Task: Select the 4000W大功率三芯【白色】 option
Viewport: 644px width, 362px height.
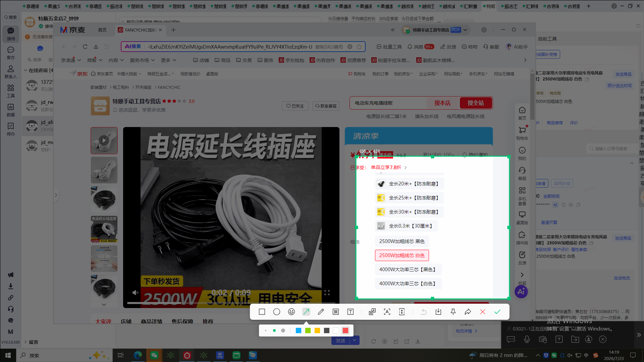Action: tap(408, 284)
